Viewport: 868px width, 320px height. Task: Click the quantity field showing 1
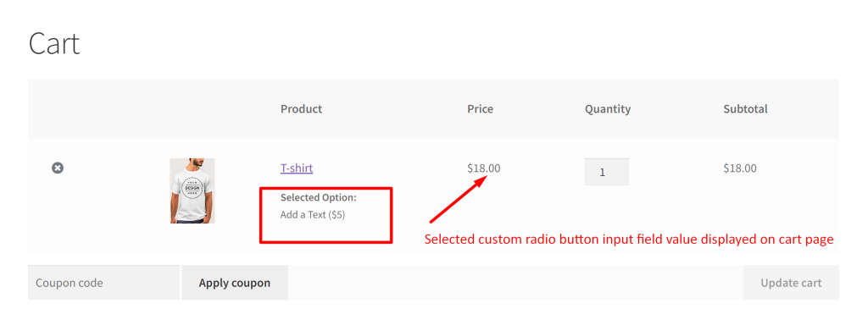pyautogui.click(x=607, y=172)
